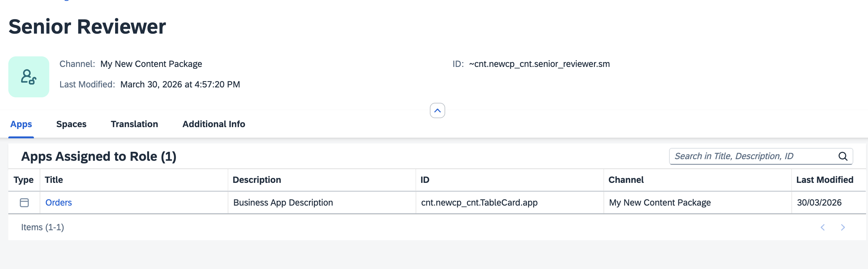Click the previous page arrow in pagination
Viewport: 868px width, 269px height.
tap(823, 227)
